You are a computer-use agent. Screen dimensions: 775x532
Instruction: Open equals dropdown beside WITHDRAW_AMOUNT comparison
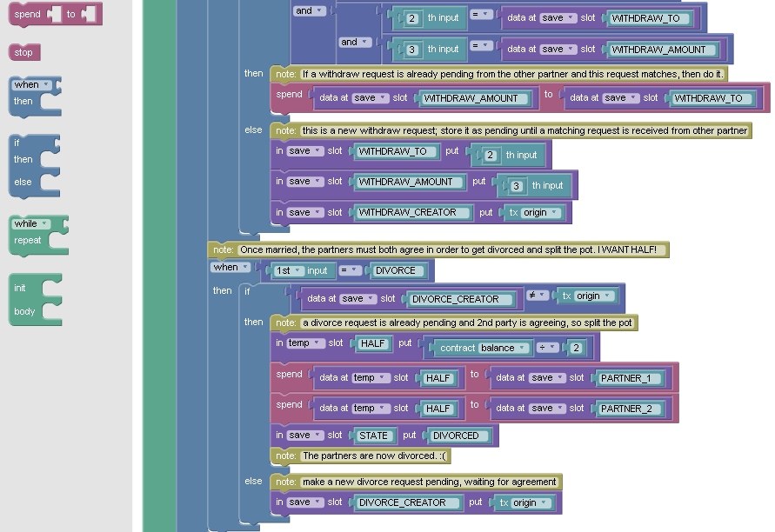(x=480, y=45)
